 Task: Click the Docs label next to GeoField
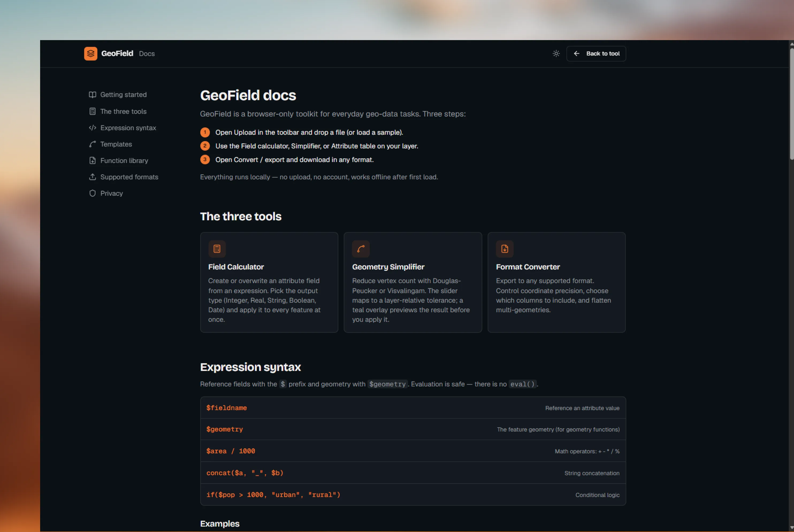147,54
